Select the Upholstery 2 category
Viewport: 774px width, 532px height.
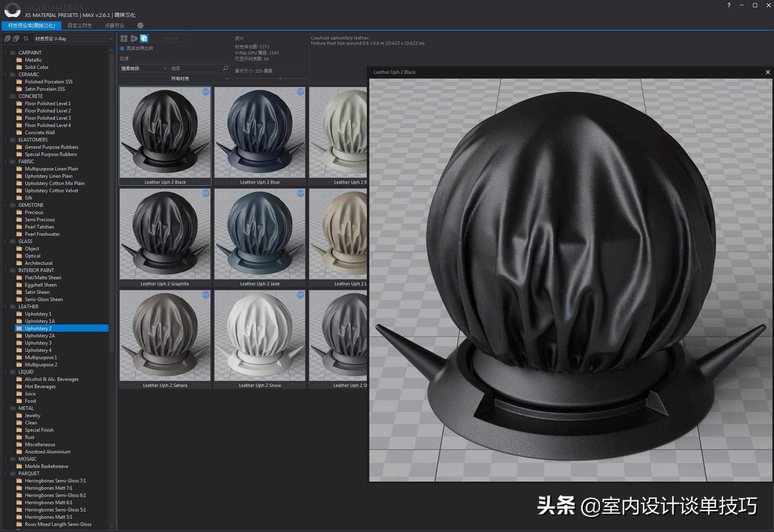40,328
